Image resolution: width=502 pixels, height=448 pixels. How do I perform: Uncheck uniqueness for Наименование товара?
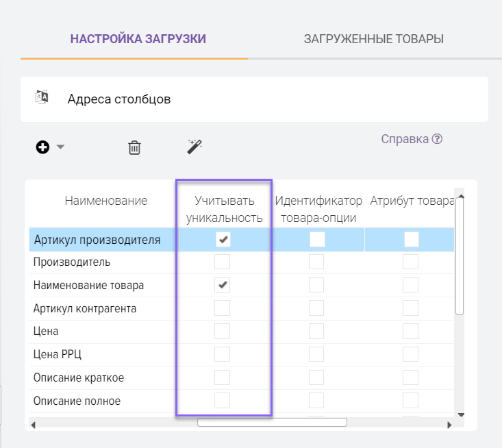pos(223,285)
